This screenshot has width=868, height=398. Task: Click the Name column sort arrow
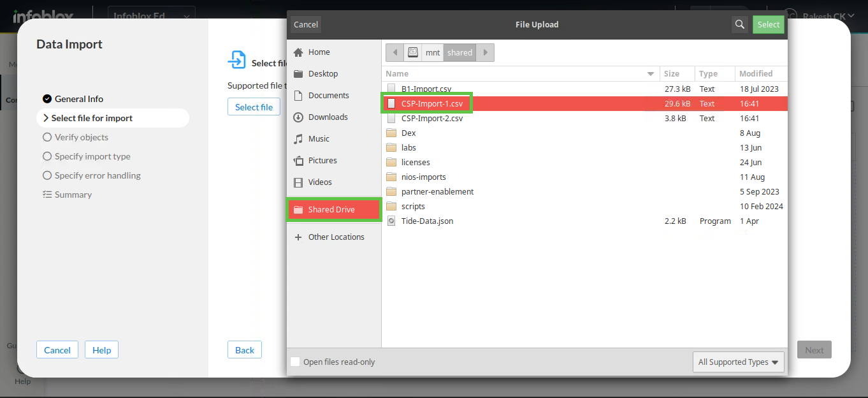tap(651, 74)
